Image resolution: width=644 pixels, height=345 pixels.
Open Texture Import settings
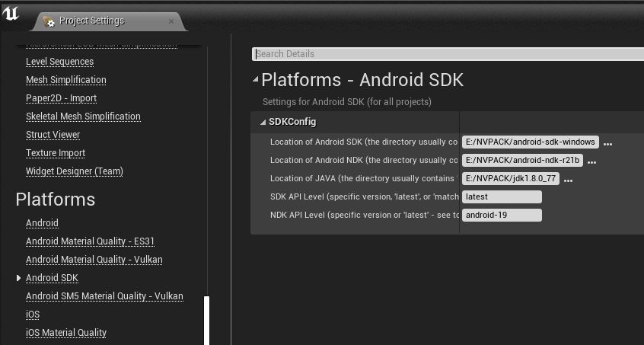[56, 153]
